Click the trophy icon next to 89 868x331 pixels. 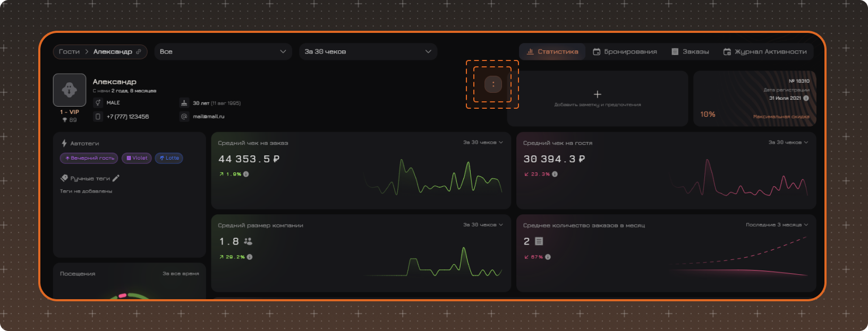(x=65, y=120)
